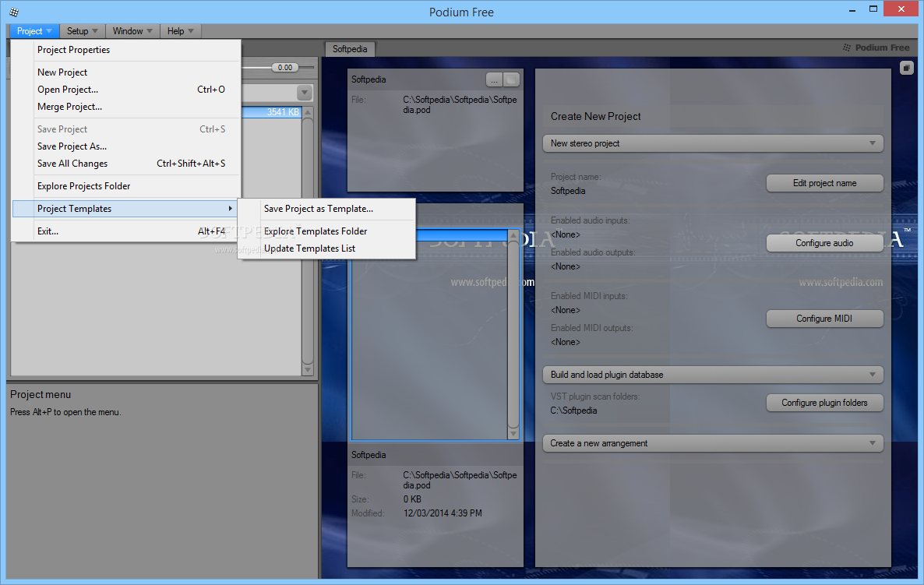Choose Explore Projects Folder
Image resolution: width=924 pixels, height=585 pixels.
126,186
